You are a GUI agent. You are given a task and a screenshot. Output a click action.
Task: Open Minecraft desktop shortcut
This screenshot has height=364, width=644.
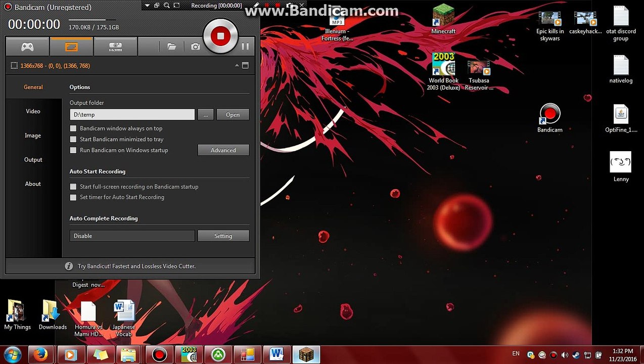[x=443, y=20]
